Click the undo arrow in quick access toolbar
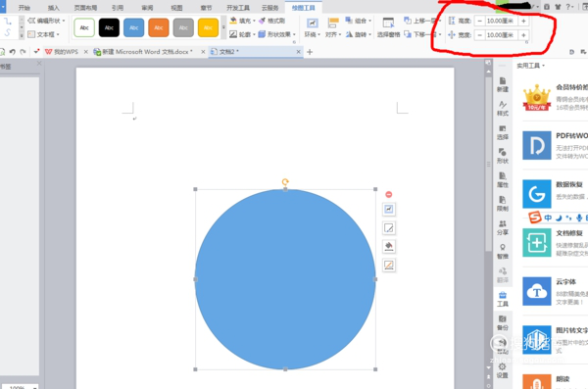The image size is (588, 389). click(13, 52)
